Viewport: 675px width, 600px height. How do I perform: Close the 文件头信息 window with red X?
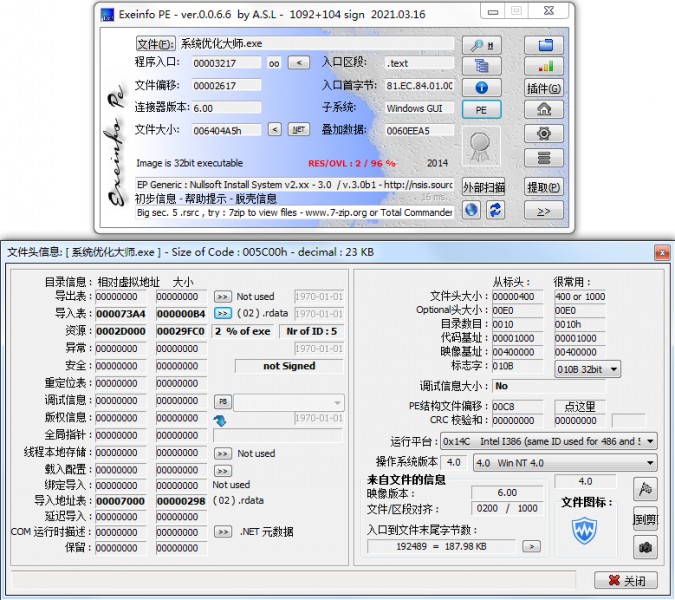point(662,252)
